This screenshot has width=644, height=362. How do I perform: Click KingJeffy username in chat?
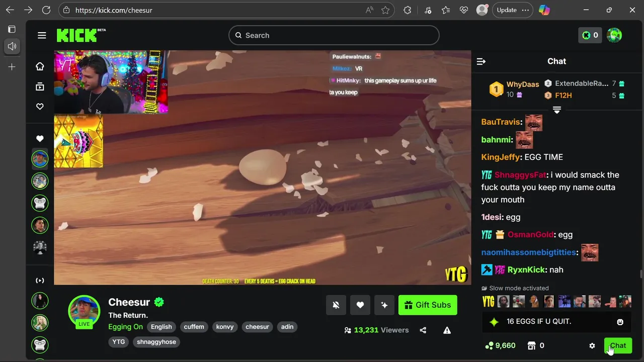(x=500, y=157)
